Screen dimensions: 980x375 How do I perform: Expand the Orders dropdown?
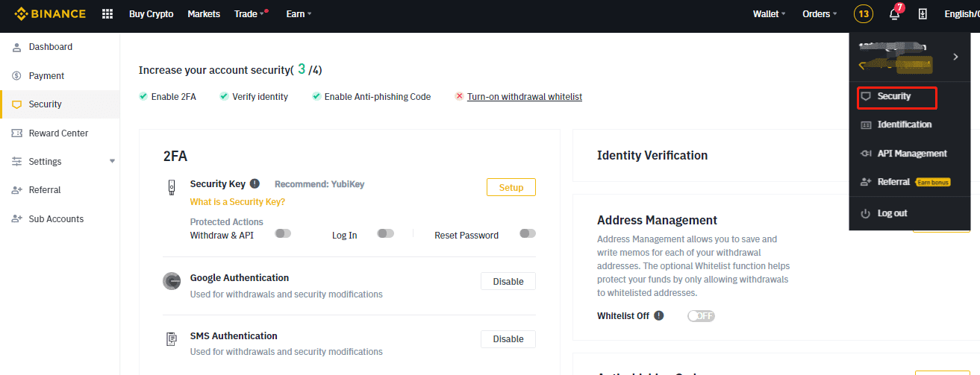tap(820, 14)
